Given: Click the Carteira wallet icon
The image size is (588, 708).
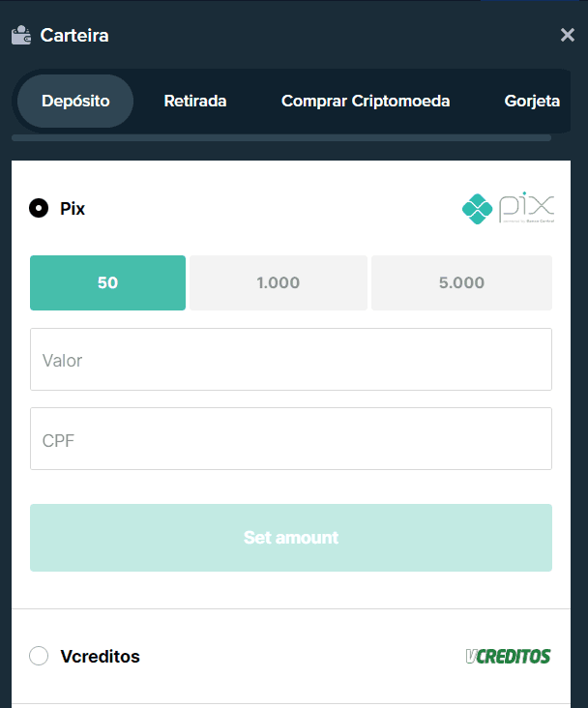Looking at the screenshot, I should 21,35.
